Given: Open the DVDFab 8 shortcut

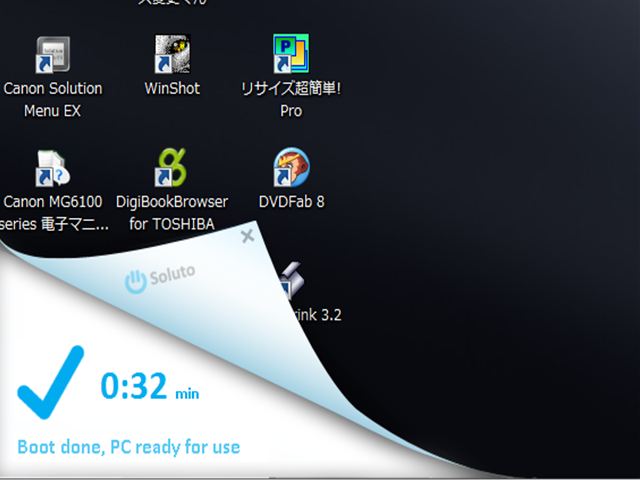Looking at the screenshot, I should tap(291, 167).
